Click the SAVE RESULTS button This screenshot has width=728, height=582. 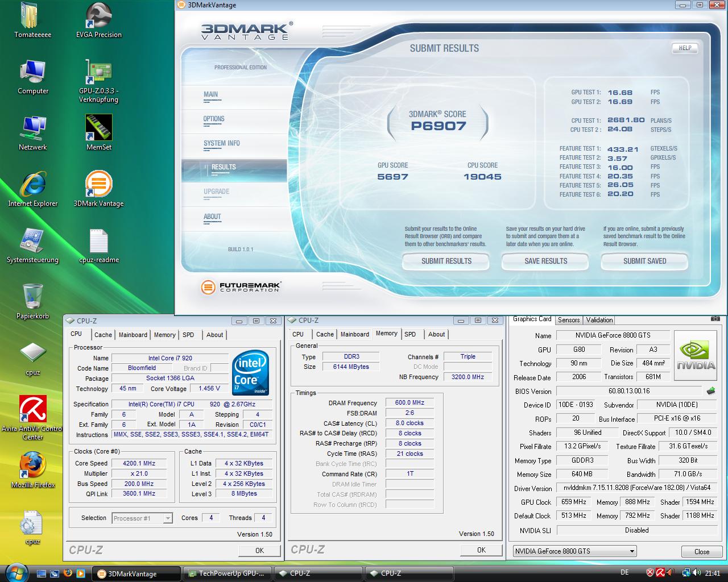click(x=546, y=261)
